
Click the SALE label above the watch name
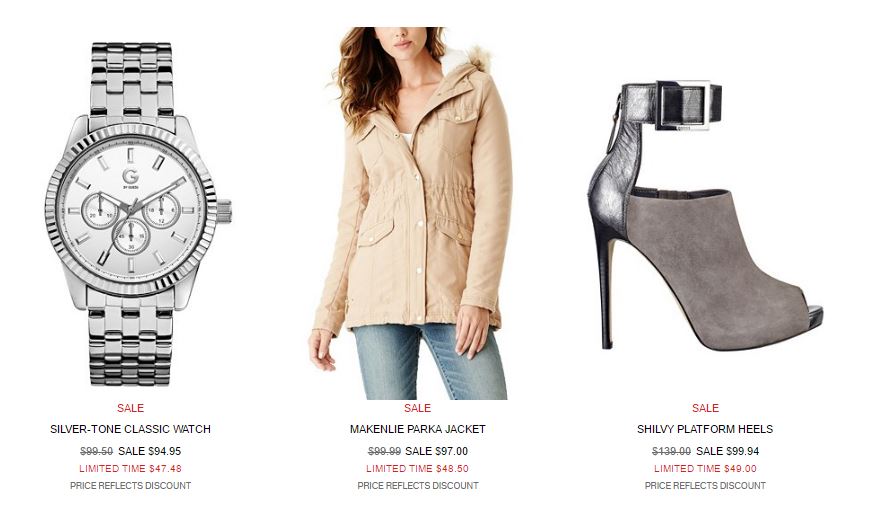tap(130, 408)
